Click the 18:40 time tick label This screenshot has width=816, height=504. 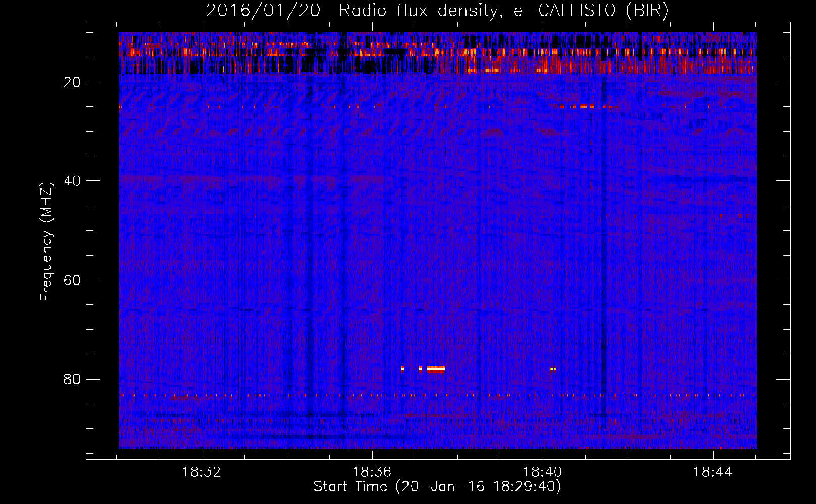tap(542, 472)
